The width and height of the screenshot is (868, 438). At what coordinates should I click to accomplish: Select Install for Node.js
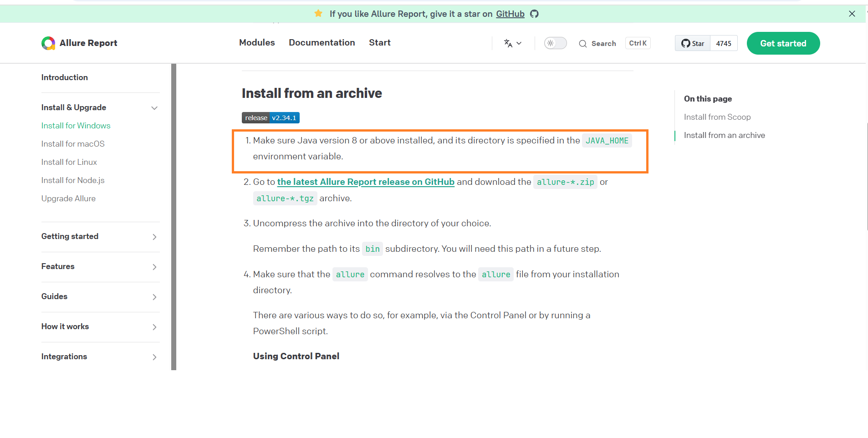pos(73,180)
